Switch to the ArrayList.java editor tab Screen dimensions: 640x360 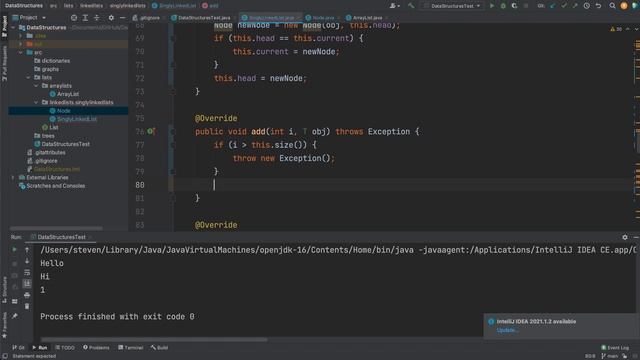point(366,18)
